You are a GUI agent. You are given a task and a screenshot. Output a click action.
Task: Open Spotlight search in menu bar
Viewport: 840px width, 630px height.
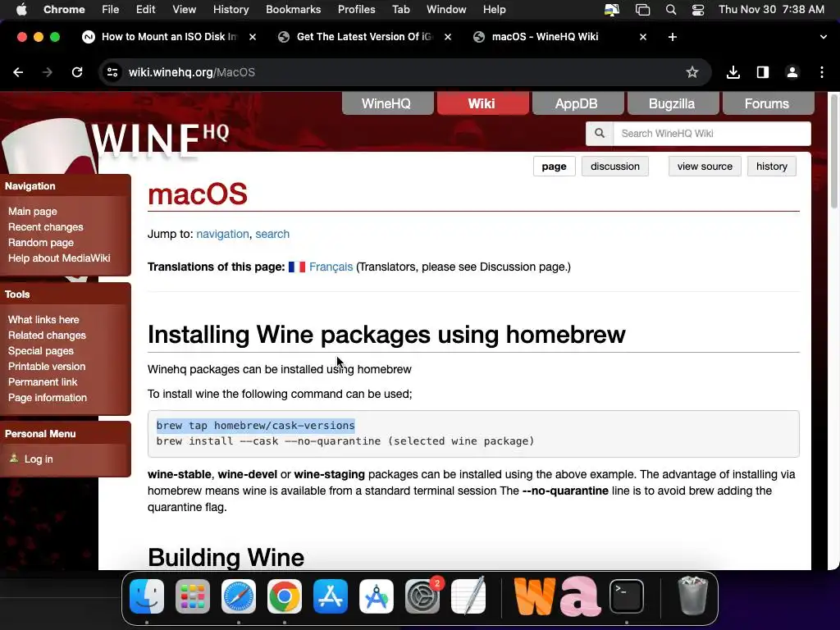click(x=671, y=10)
